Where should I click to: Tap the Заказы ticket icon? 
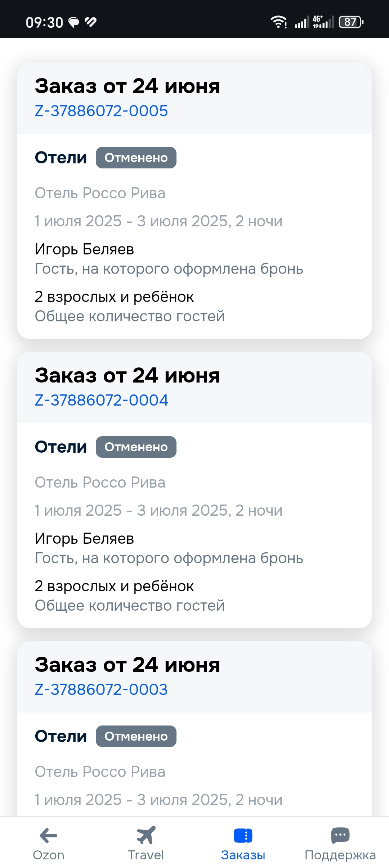coord(243,835)
